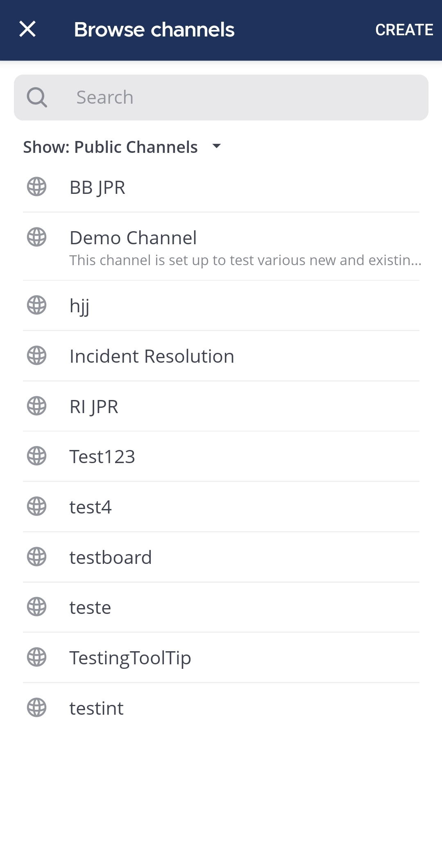Tap the magnifier search icon
The image size is (442, 868).
pyautogui.click(x=37, y=98)
